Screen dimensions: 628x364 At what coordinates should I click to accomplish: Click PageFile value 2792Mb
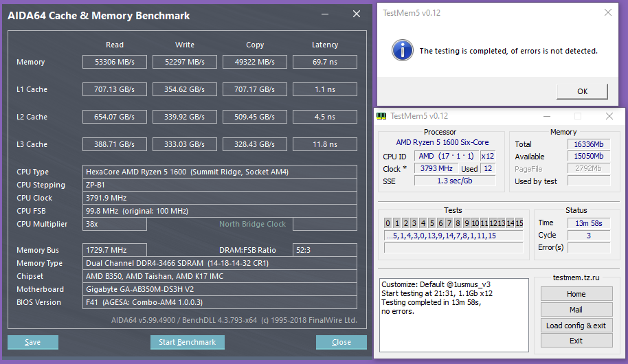(x=589, y=168)
